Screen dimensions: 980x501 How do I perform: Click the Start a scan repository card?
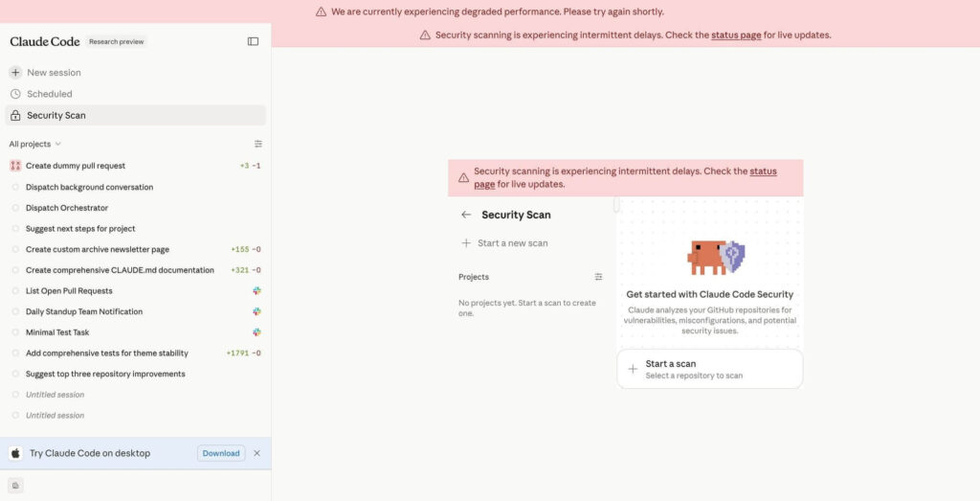(x=710, y=369)
